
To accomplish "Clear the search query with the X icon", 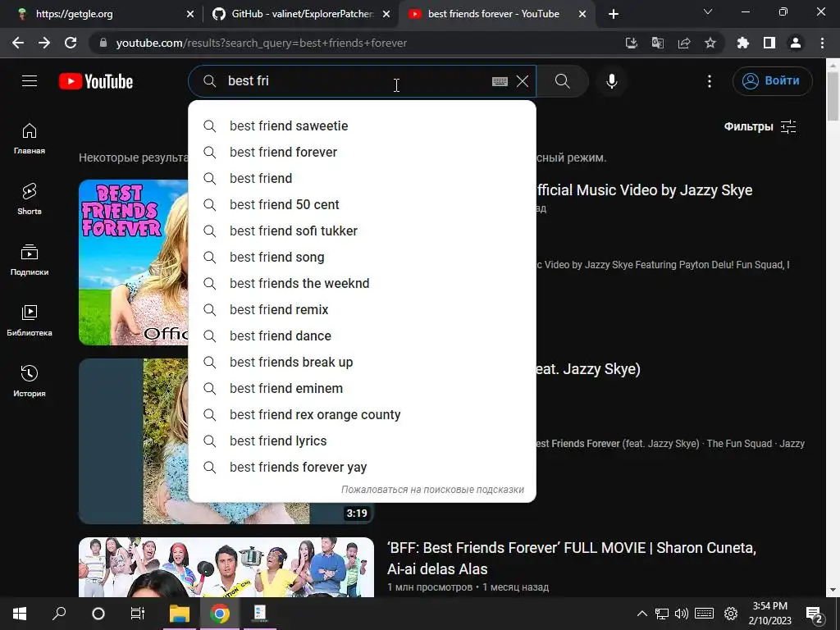I will point(523,81).
